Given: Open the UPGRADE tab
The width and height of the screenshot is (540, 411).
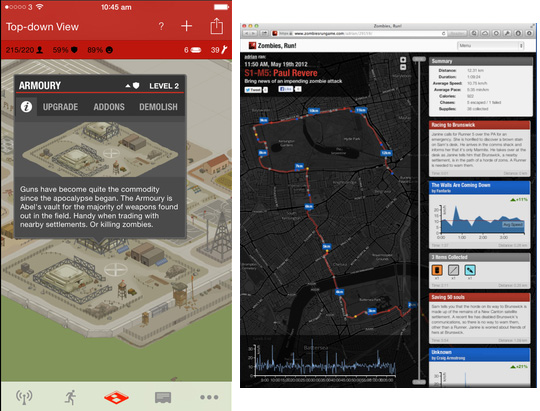Looking at the screenshot, I should click(x=60, y=107).
